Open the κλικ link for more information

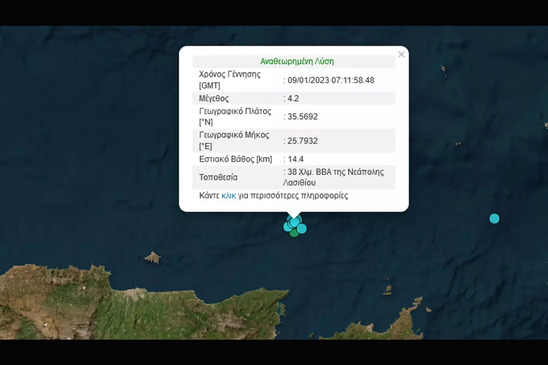pyautogui.click(x=229, y=195)
